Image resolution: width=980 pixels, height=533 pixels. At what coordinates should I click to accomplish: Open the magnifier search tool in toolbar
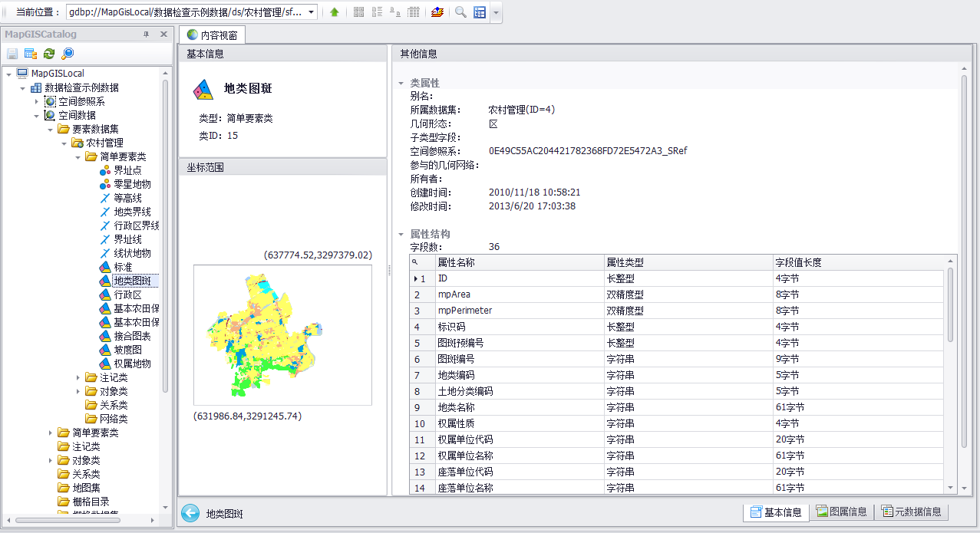[460, 12]
